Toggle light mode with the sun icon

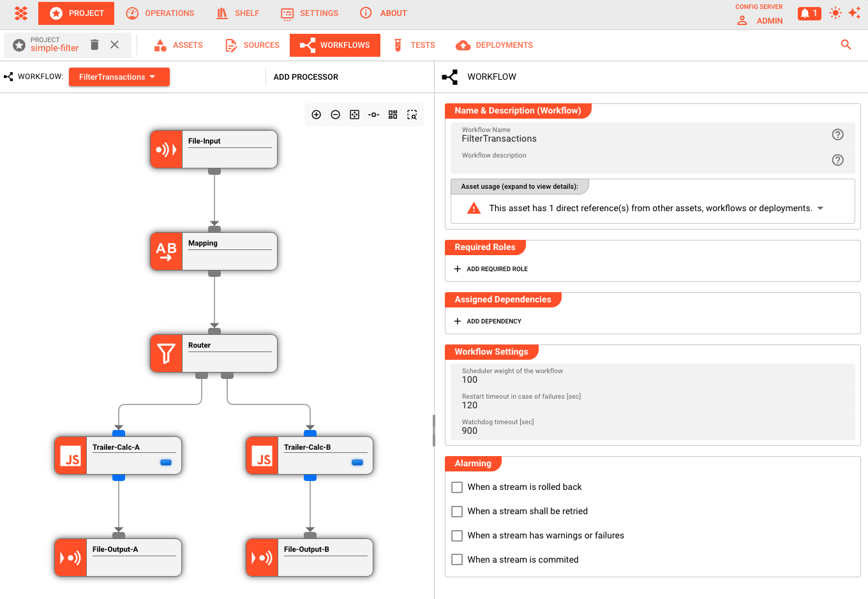coord(835,13)
